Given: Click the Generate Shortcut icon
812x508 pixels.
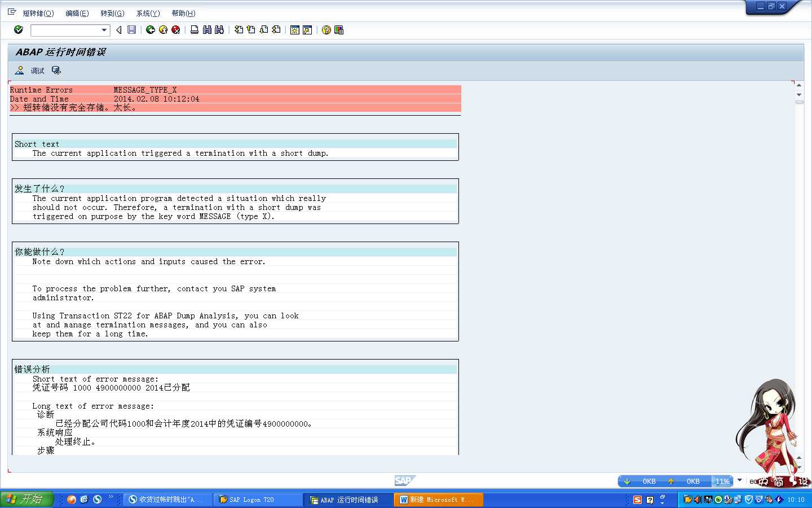Looking at the screenshot, I should coord(307,30).
